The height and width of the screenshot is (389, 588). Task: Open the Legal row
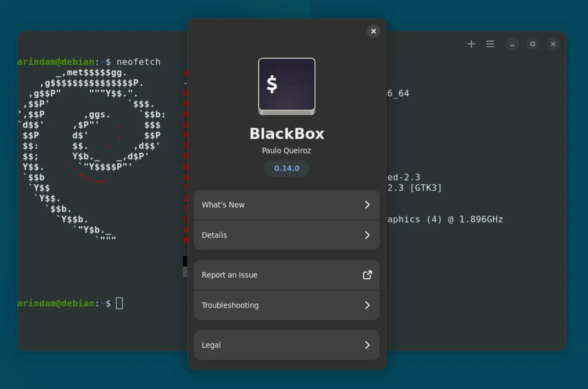[287, 345]
